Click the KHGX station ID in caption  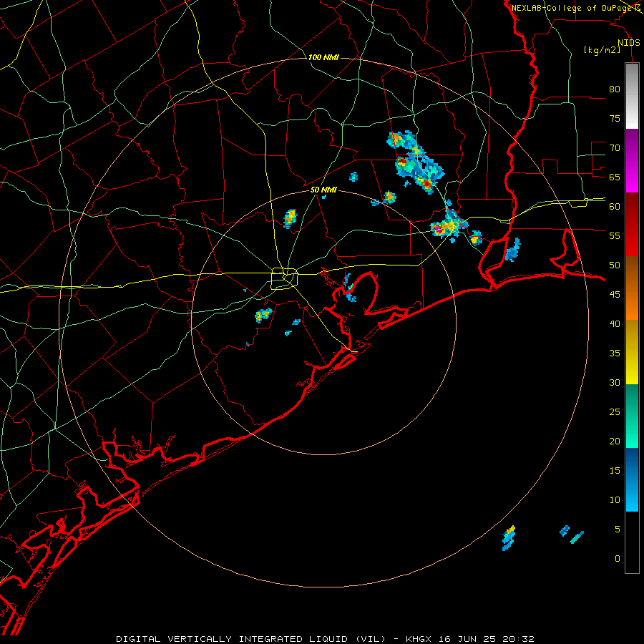tap(420, 639)
